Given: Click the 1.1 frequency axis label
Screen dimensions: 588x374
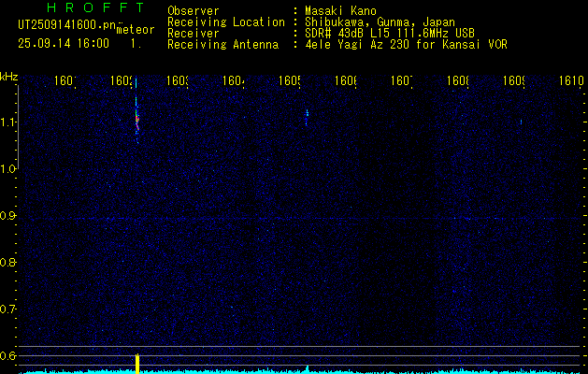Looking at the screenshot, I should [x=8, y=122].
